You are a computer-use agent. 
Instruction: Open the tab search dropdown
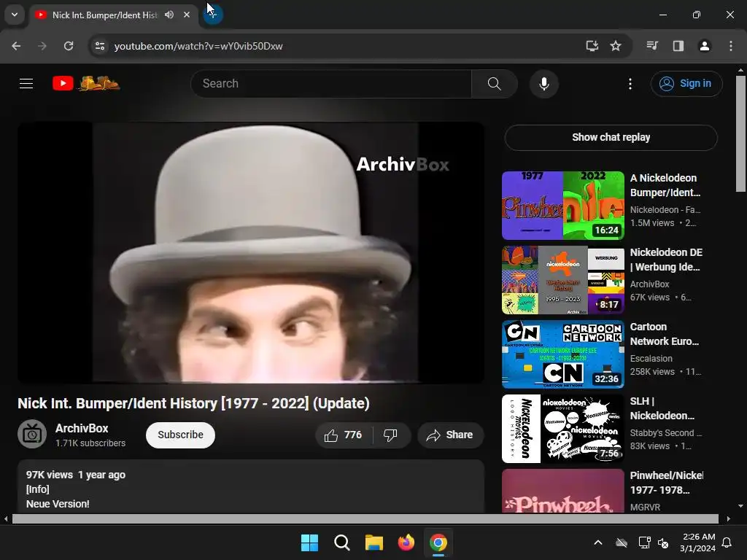tap(15, 15)
